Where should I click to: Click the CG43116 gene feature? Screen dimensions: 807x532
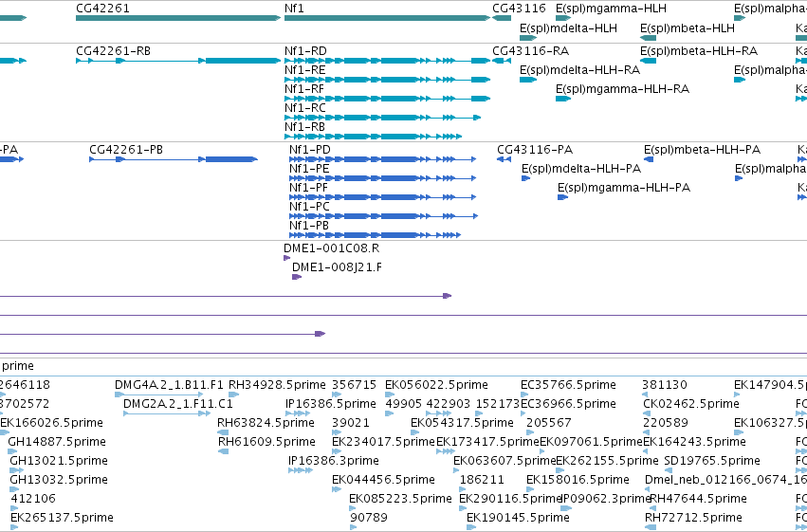[x=502, y=18]
